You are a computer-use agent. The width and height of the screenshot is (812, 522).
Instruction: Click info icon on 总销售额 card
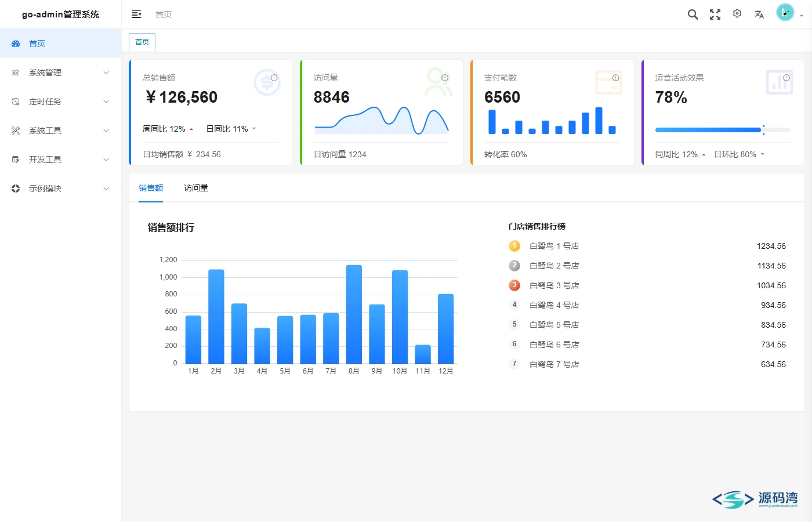(x=274, y=78)
